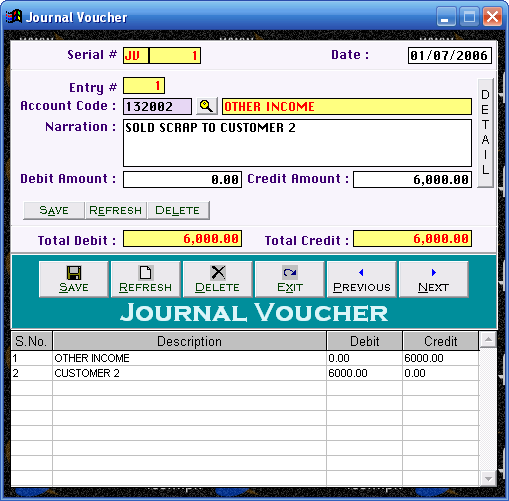509x501 pixels.
Task: Go to Previous voucher
Action: 362,279
